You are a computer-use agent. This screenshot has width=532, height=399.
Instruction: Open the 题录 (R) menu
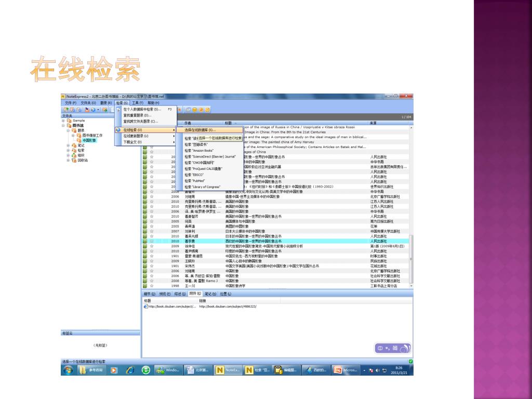(106, 103)
